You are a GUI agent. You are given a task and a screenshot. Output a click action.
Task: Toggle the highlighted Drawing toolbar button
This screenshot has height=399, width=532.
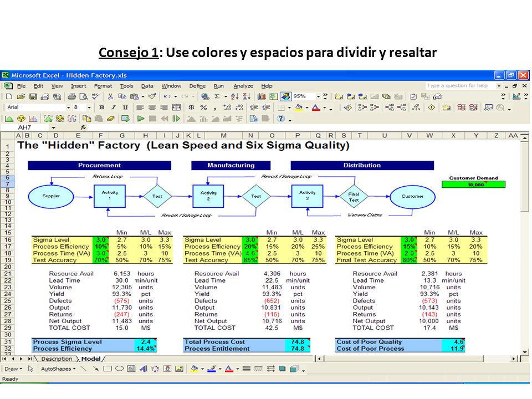click(x=285, y=96)
